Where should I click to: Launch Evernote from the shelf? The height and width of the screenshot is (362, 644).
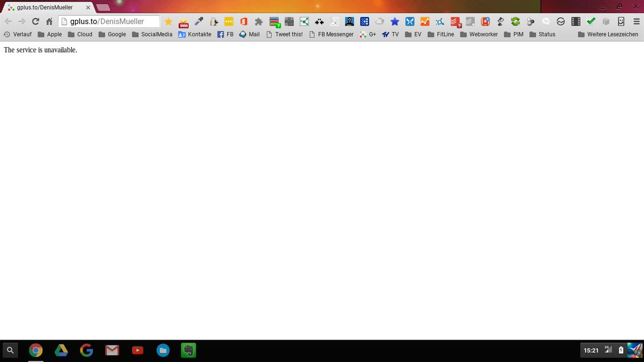coord(188,351)
